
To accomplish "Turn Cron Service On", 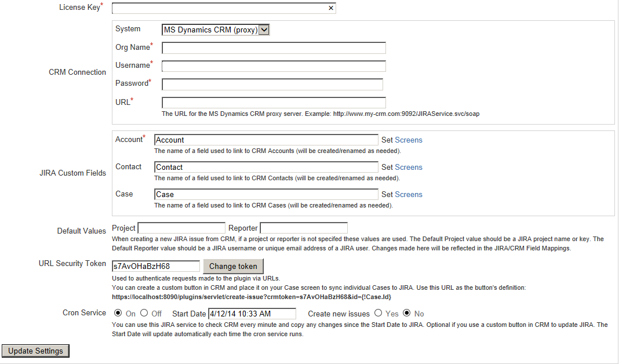I will pos(118,313).
